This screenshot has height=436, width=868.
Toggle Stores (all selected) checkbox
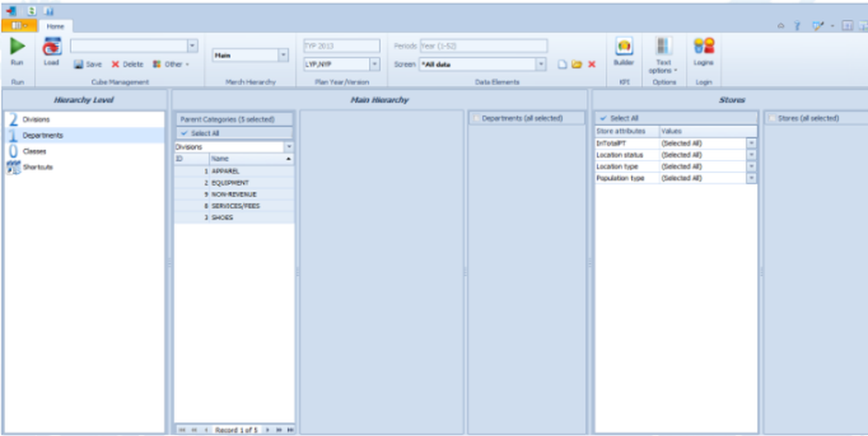pyautogui.click(x=773, y=118)
